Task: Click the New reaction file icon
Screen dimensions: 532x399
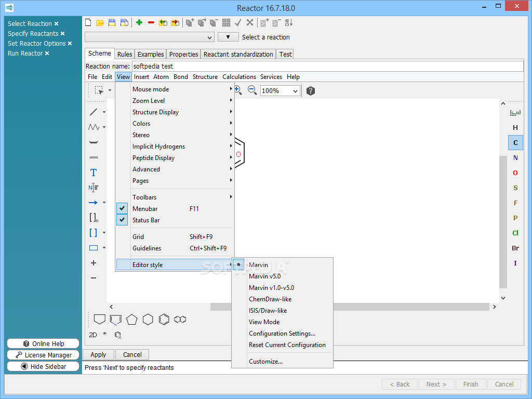Action: (x=88, y=23)
